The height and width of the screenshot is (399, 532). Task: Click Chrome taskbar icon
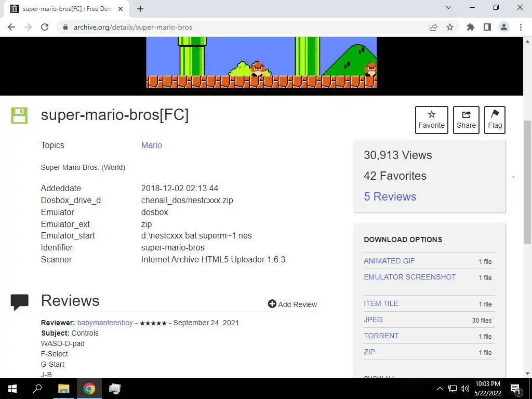click(89, 389)
